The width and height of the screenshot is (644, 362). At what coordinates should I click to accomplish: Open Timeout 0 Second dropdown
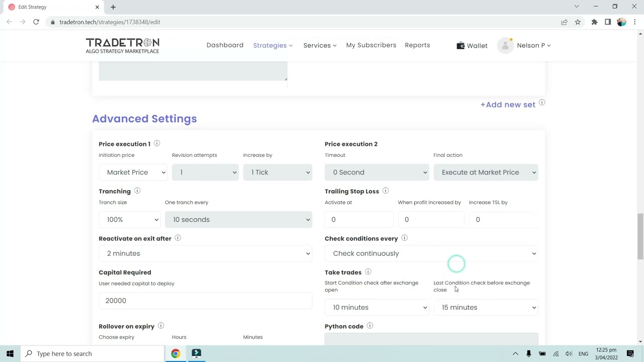tap(377, 172)
